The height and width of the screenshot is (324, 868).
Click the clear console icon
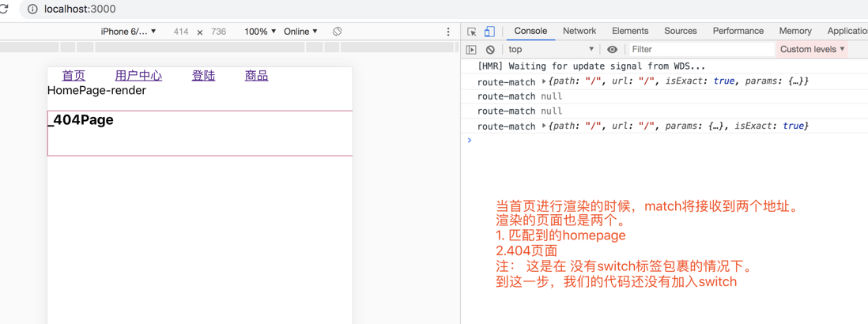point(490,49)
